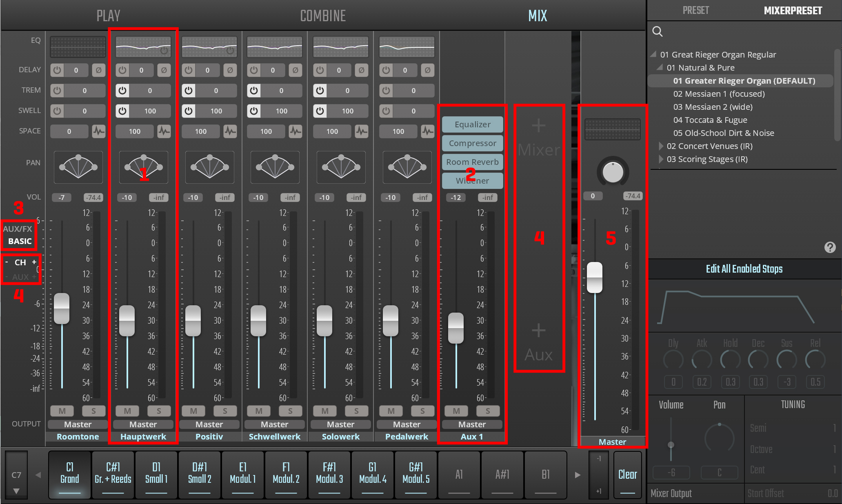Image resolution: width=842 pixels, height=504 pixels.
Task: Open Solowerk output Master dropdown
Action: click(340, 424)
